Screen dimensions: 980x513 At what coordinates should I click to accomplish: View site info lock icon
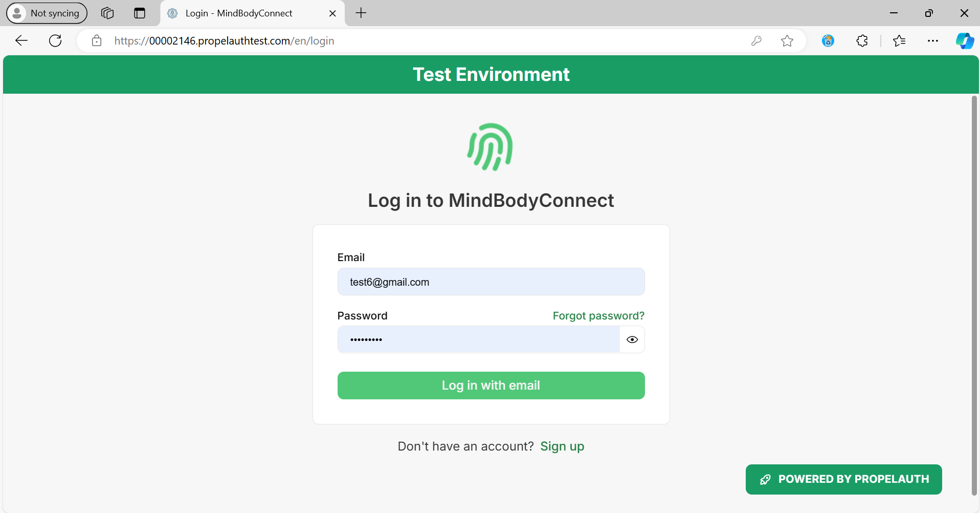tap(97, 41)
